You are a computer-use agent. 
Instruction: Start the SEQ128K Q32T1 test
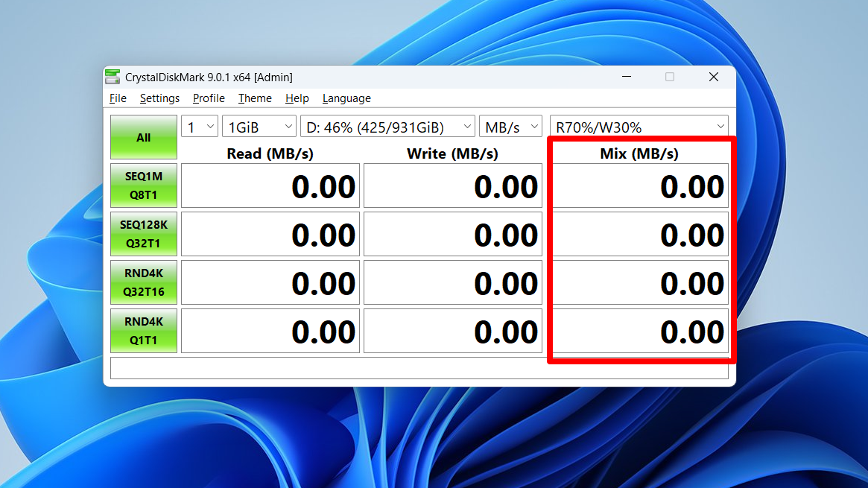click(x=143, y=234)
